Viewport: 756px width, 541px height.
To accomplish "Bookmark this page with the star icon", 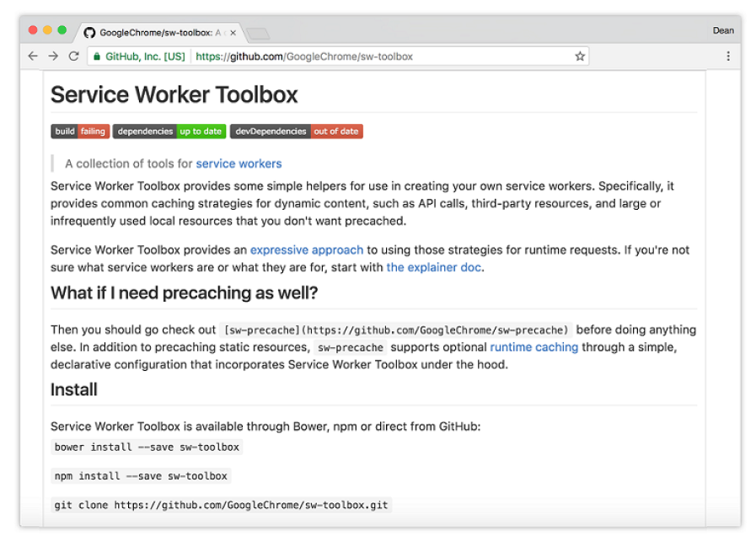I will click(x=580, y=56).
